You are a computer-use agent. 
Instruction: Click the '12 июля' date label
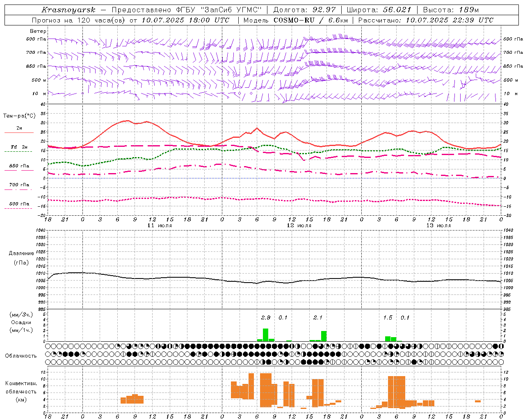pos(299,226)
